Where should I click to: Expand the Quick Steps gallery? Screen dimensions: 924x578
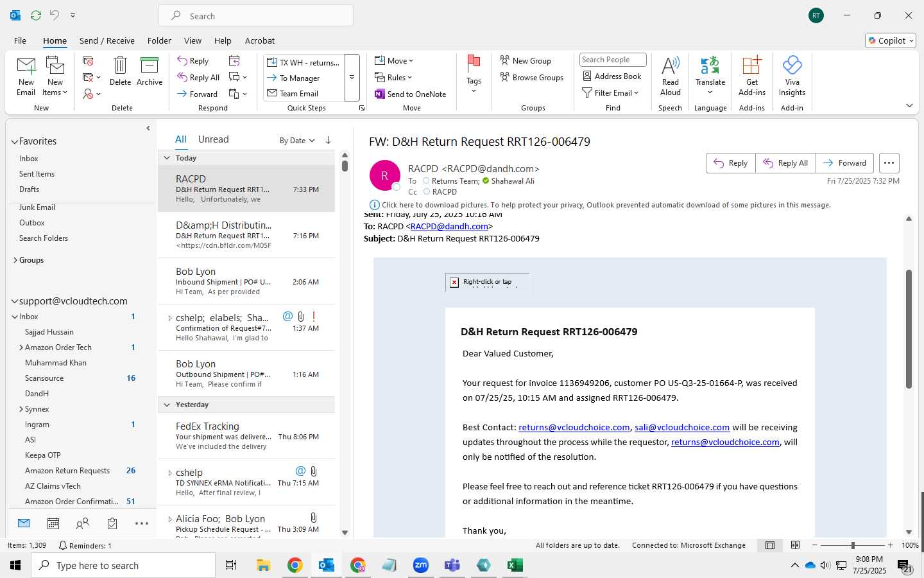pyautogui.click(x=352, y=78)
